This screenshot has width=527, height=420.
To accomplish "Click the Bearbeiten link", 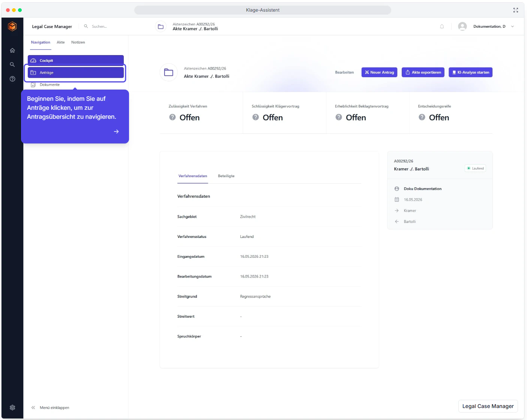I will tap(344, 72).
